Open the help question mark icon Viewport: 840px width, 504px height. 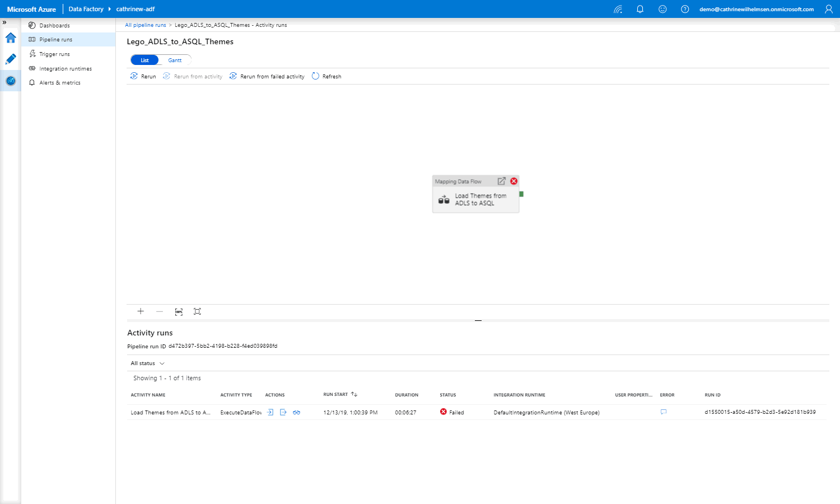click(x=685, y=9)
